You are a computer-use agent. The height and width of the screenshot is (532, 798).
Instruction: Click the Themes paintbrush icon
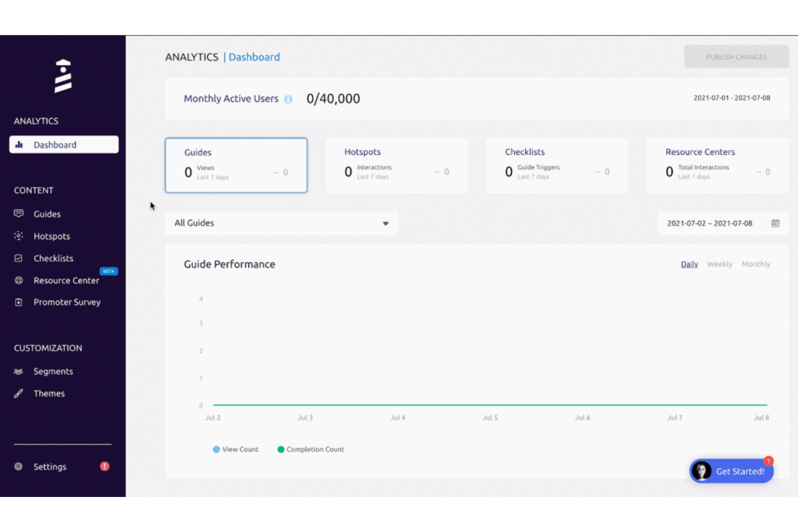(x=19, y=393)
